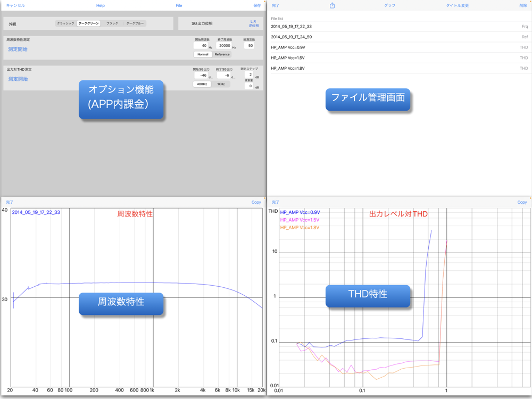
Task: Choose Reference measurement mode
Action: 222,54
